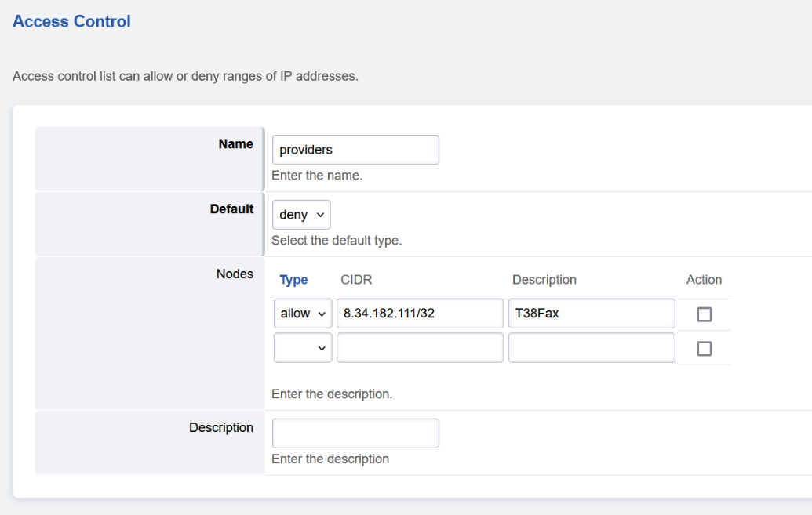This screenshot has height=515, width=812.
Task: Click the bottom Description text field
Action: pyautogui.click(x=355, y=433)
